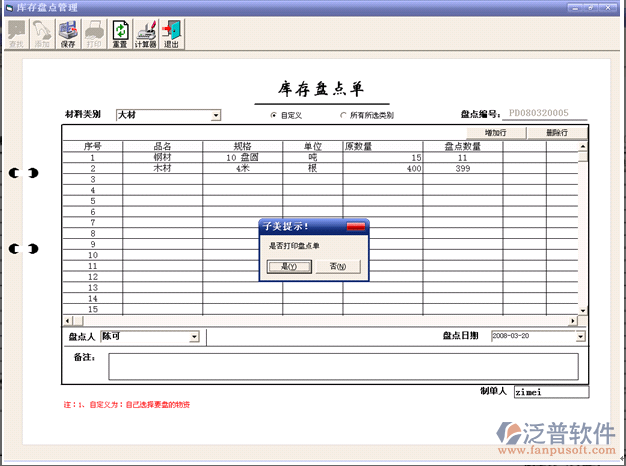
Task: Click the '10 盘圆' specification cell
Action: tap(243, 157)
